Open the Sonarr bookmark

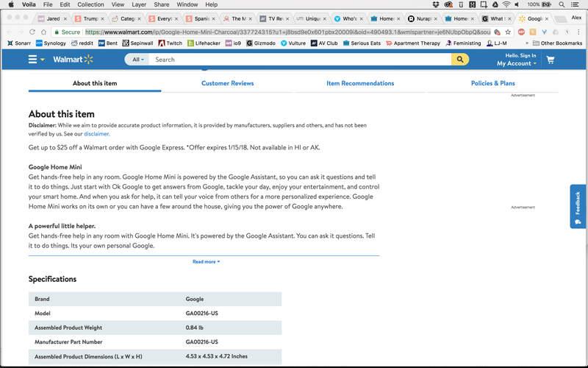click(19, 43)
